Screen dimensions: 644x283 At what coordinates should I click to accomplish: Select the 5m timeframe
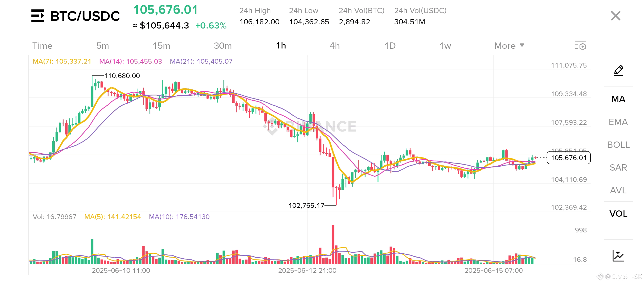pos(103,46)
